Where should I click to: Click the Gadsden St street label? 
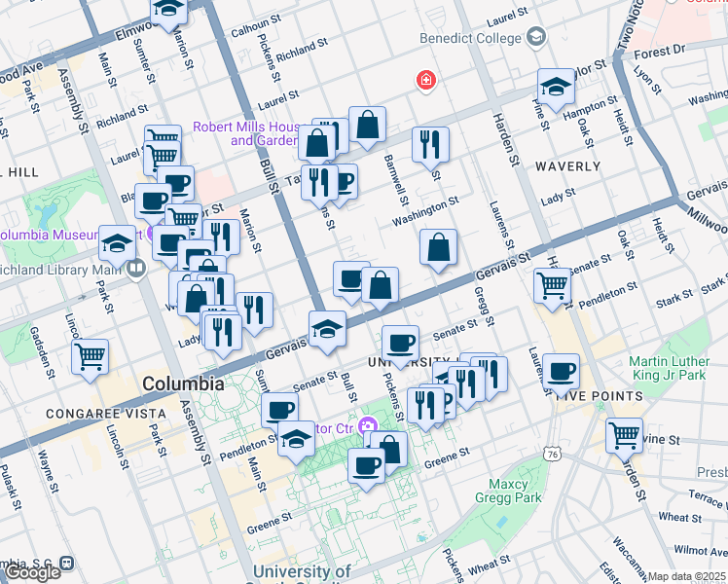[42, 352]
